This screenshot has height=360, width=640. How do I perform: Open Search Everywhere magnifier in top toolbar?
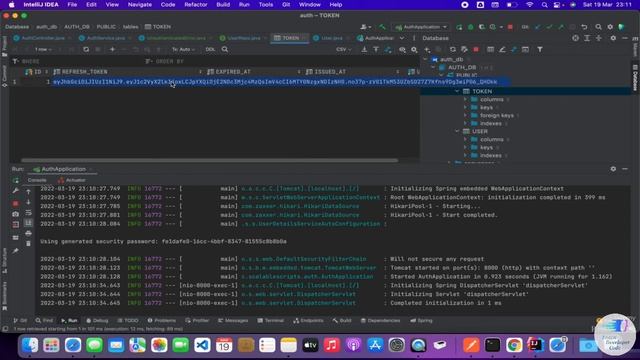point(598,27)
